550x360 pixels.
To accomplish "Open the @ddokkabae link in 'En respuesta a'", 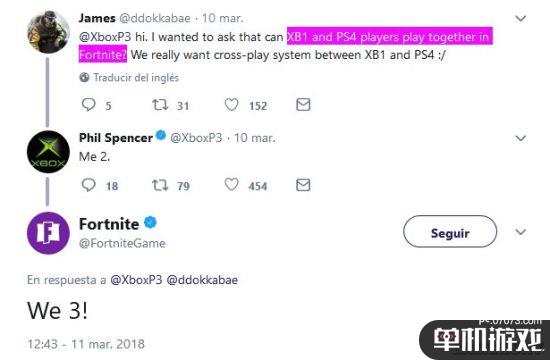I will pos(202,280).
